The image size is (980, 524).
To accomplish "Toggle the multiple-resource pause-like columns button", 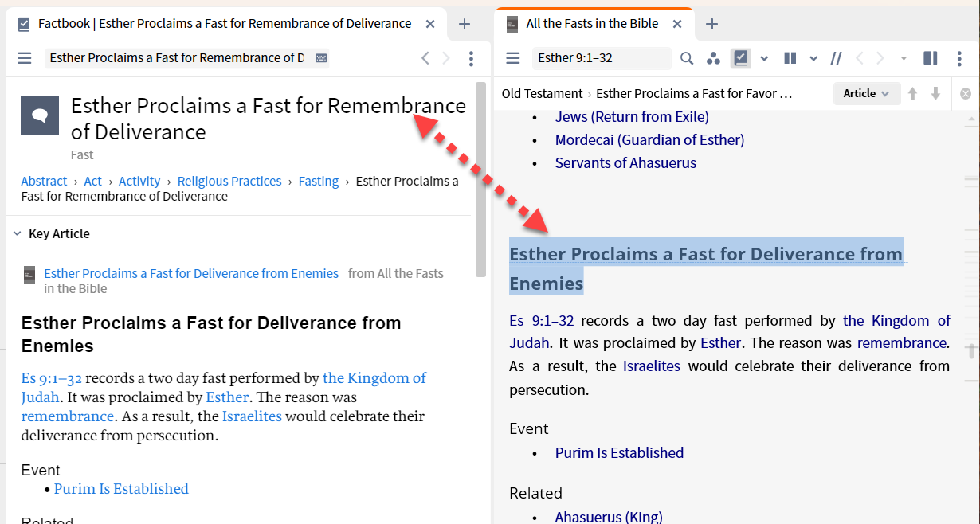I will [x=790, y=58].
